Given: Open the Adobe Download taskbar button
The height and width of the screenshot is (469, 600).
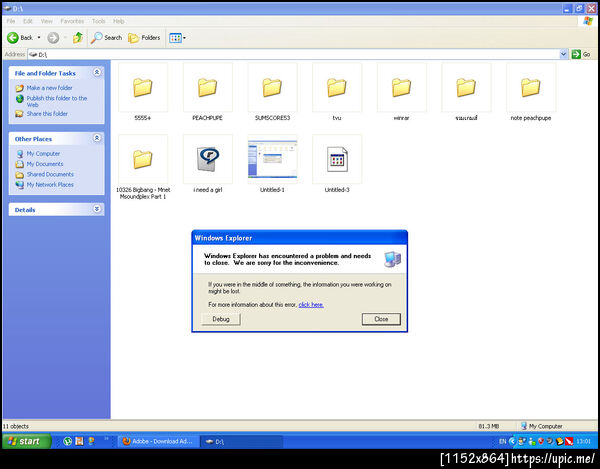Looking at the screenshot, I should pos(157,441).
